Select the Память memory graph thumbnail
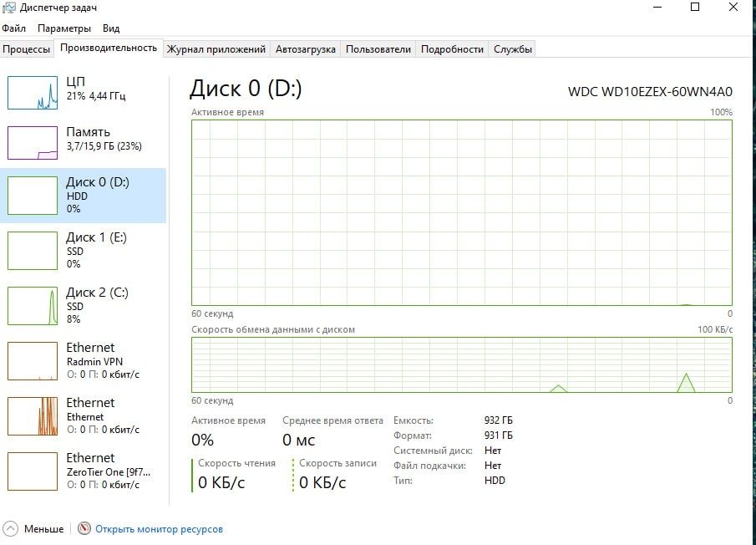The width and height of the screenshot is (756, 545). (x=33, y=143)
